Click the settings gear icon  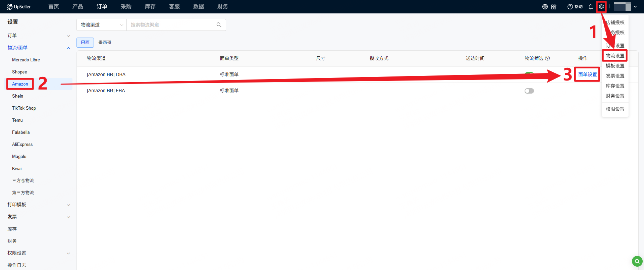click(601, 7)
